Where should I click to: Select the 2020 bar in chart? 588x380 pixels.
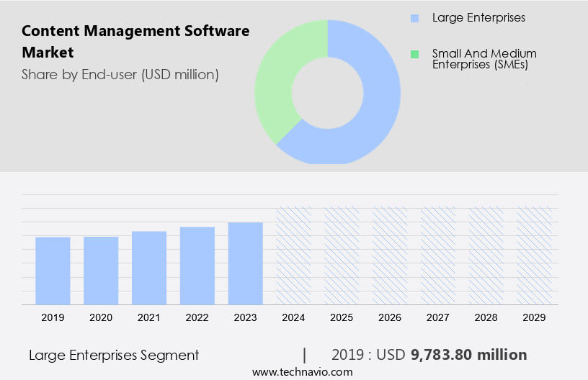[x=101, y=271]
